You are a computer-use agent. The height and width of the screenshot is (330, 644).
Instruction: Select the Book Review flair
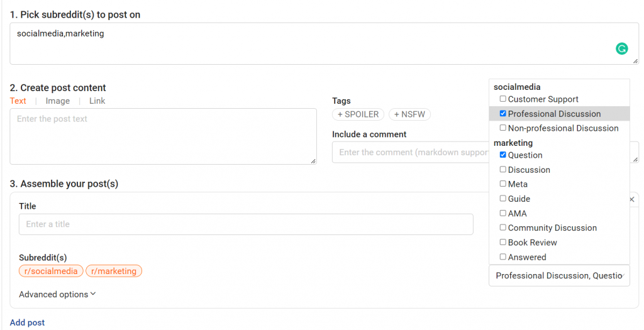(x=502, y=243)
